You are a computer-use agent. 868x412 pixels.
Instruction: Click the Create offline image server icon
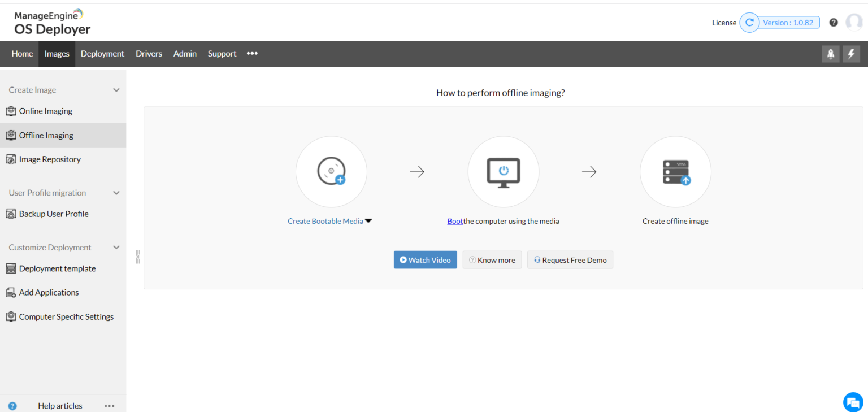pyautogui.click(x=675, y=171)
